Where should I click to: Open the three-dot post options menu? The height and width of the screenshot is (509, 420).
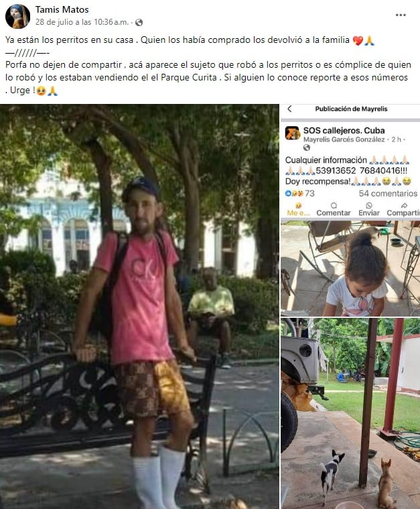[401, 15]
